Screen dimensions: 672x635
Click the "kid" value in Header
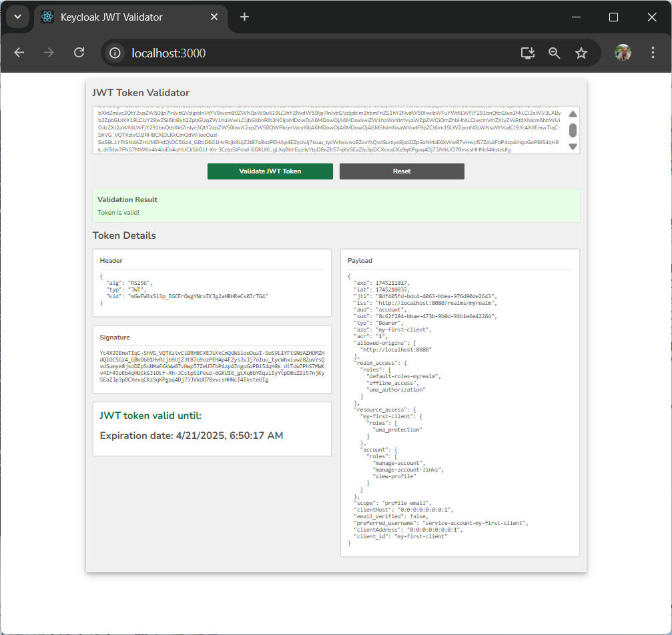click(198, 297)
